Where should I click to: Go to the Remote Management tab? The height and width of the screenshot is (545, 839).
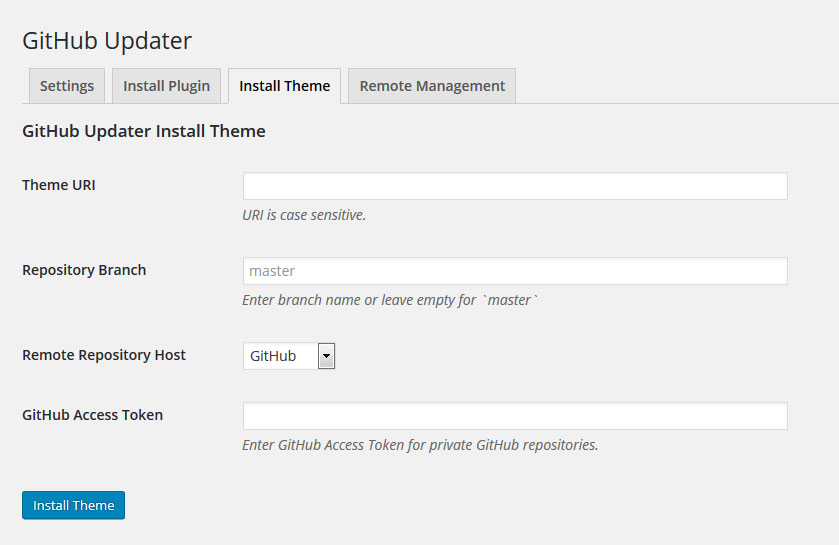pyautogui.click(x=432, y=86)
